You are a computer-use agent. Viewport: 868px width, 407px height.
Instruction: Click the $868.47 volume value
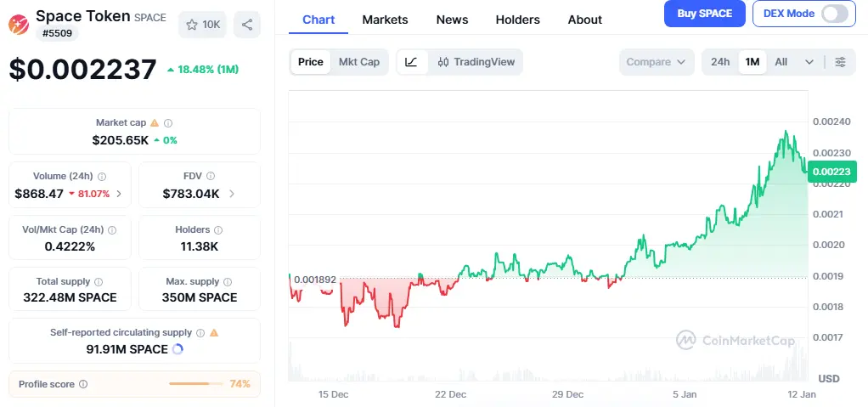click(x=39, y=194)
